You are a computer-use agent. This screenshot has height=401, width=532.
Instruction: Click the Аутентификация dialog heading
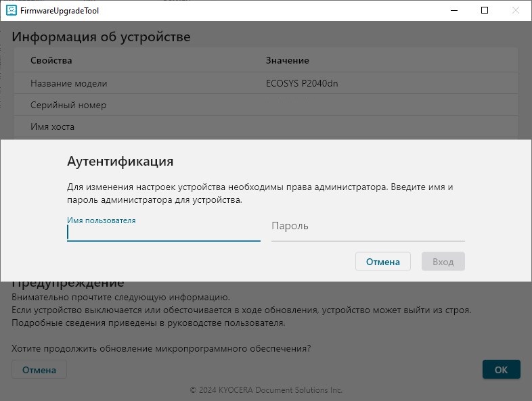(x=120, y=162)
